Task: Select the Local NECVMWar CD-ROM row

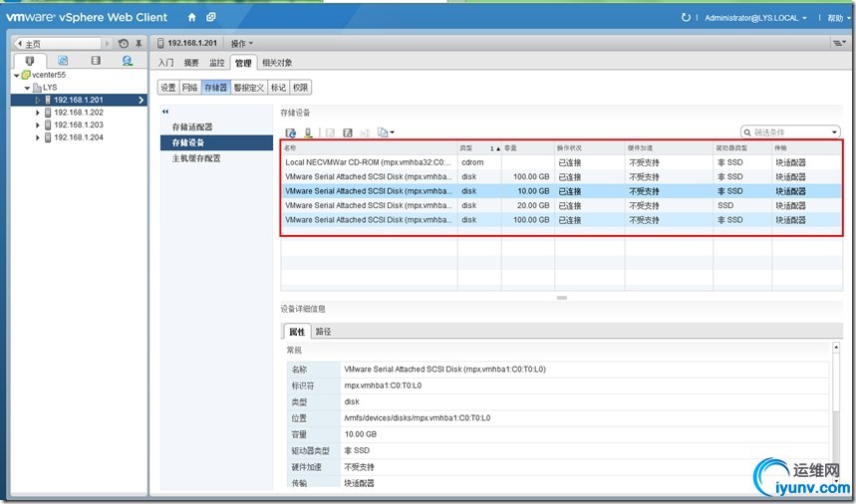Action: 561,162
